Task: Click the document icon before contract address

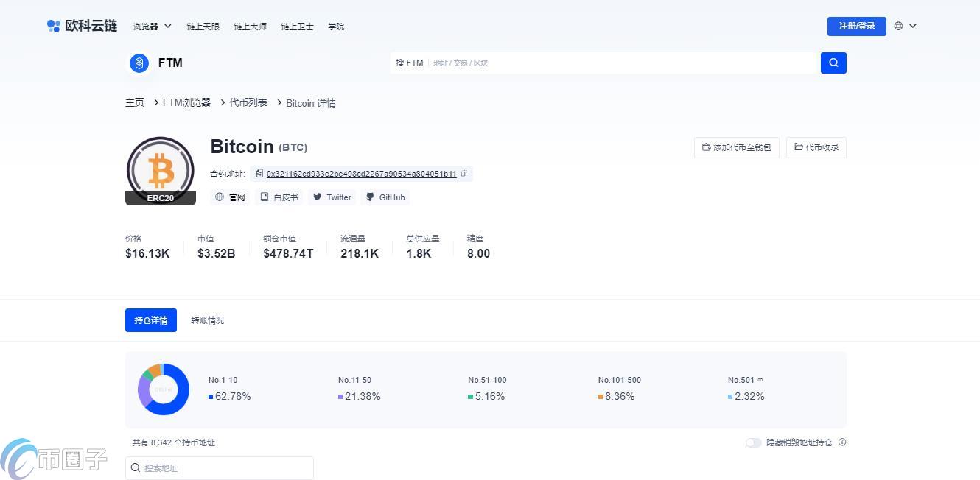Action: 259,174
